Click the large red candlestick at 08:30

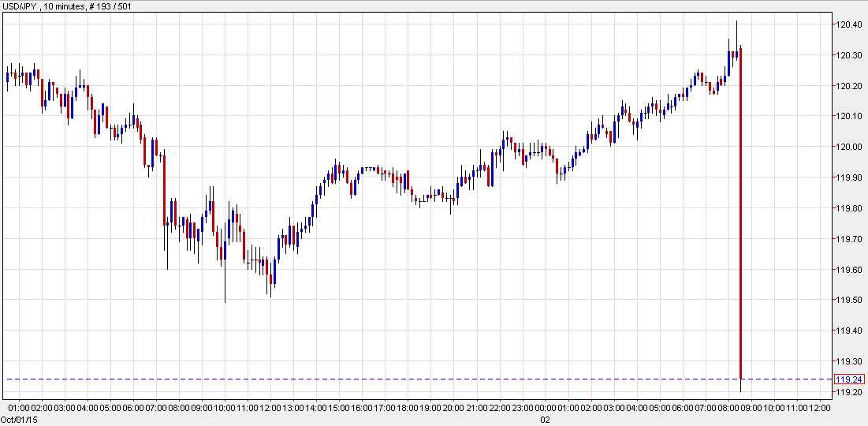coord(741,213)
